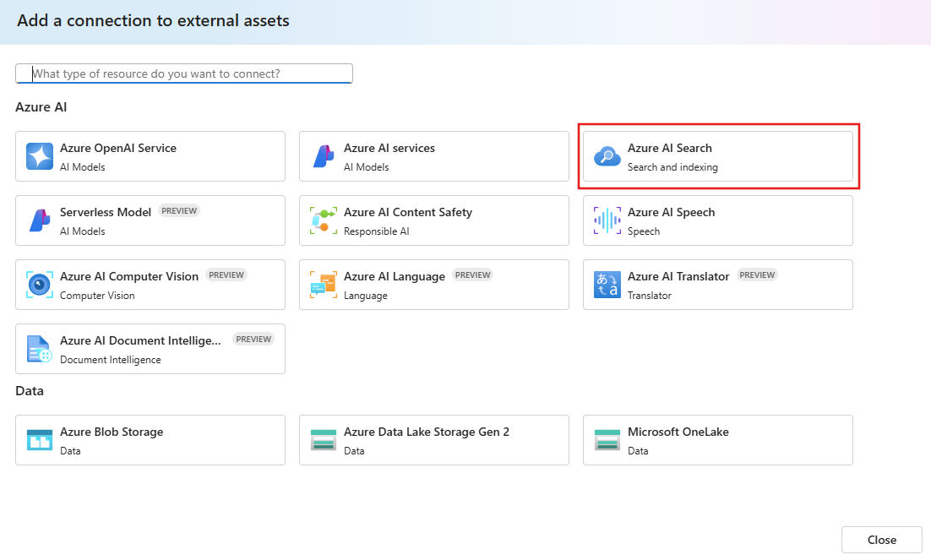The width and height of the screenshot is (931, 560).
Task: Select the "Azure AI Content Safety" title
Action: (x=408, y=212)
